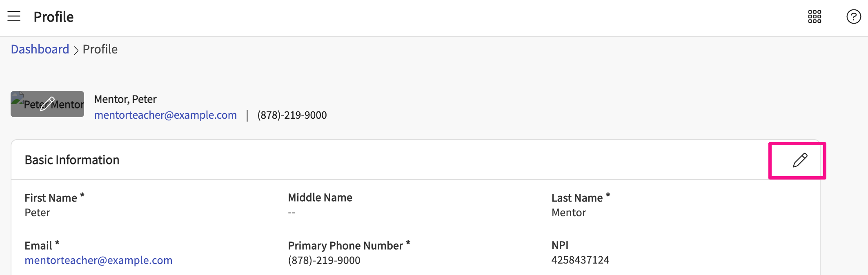Viewport: 868px width, 275px height.
Task: Open the hamburger navigation menu
Action: pos(14,16)
